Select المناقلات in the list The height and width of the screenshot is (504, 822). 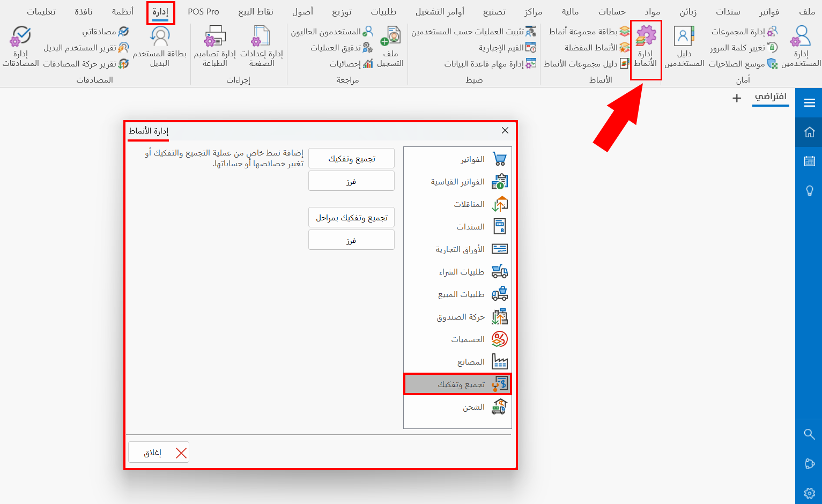pyautogui.click(x=457, y=204)
